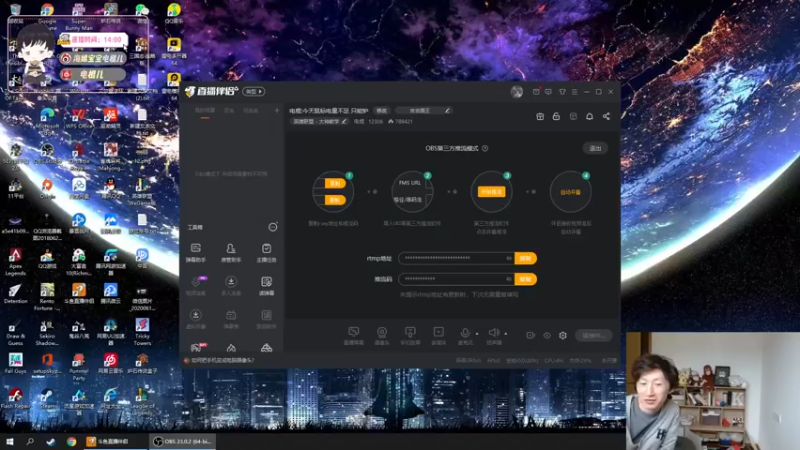Click the phone screen-cast icon

410,335
